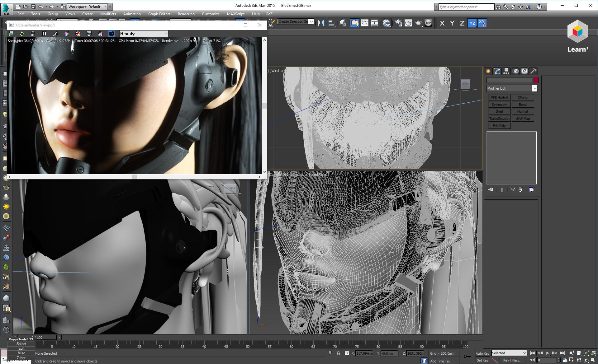Open the Material Editor icon
This screenshot has width=598, height=364.
[387, 23]
